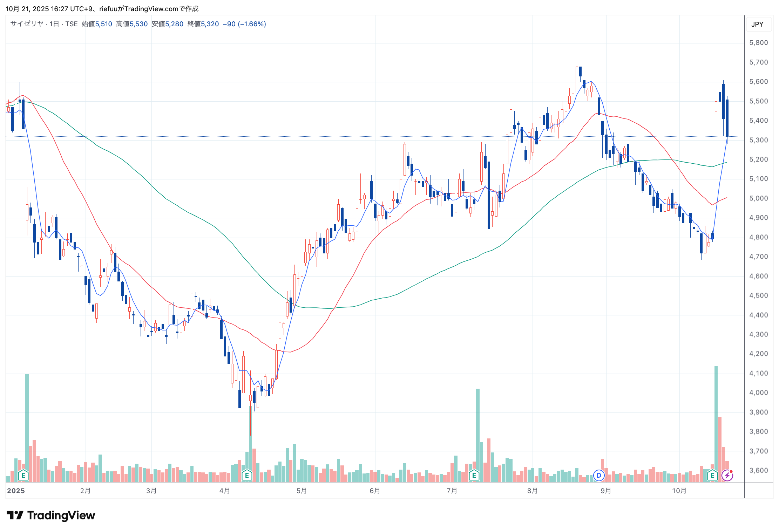Click the 終値5,320 closing value

pyautogui.click(x=203, y=24)
